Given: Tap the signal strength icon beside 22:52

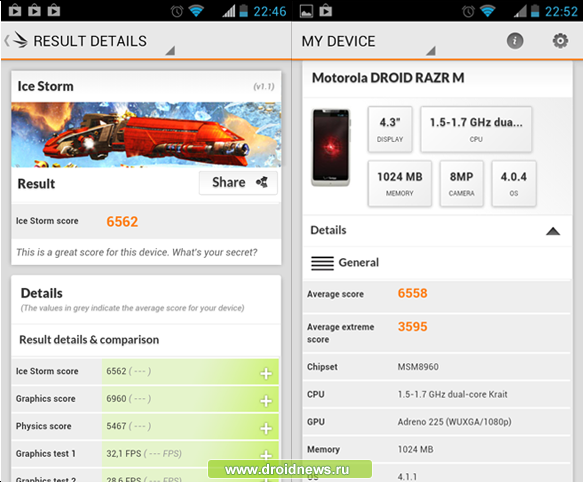Looking at the screenshot, I should (x=520, y=11).
